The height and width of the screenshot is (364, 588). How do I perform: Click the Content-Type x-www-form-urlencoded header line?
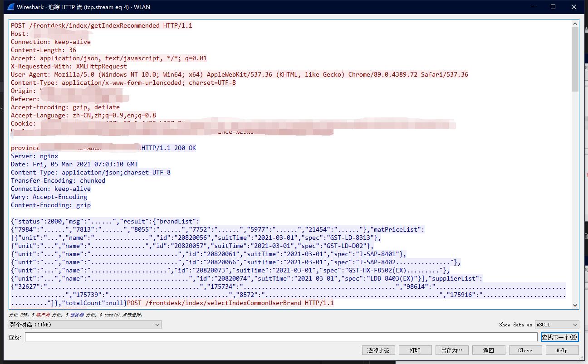coord(123,83)
